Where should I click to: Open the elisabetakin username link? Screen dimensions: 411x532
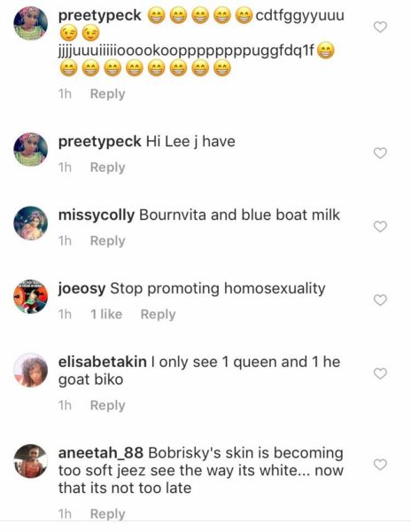coord(103,362)
